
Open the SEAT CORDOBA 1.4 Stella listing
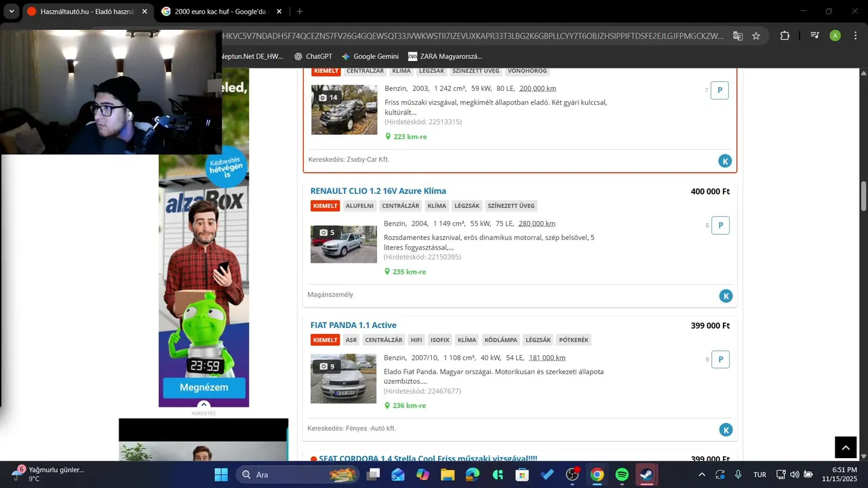[428, 459]
